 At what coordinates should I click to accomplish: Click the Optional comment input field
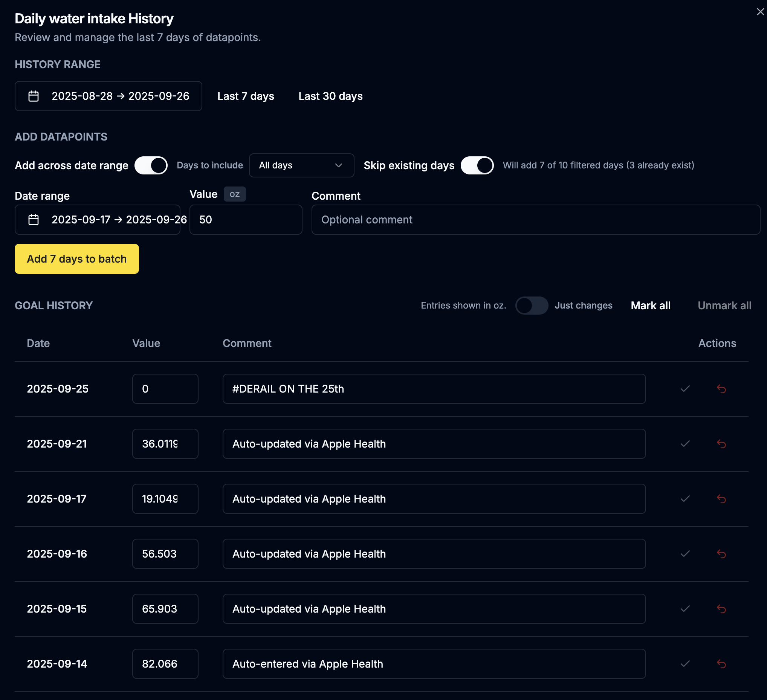point(535,220)
